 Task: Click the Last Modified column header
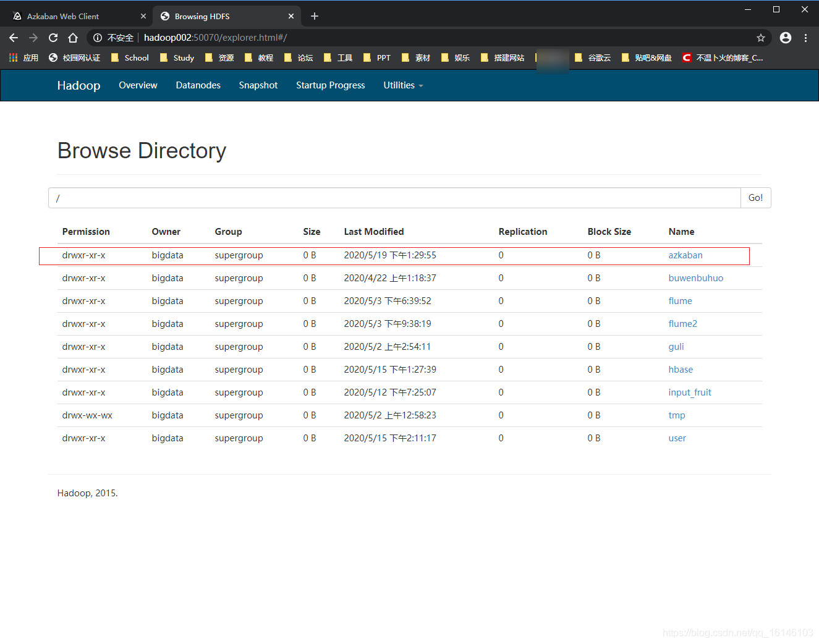pyautogui.click(x=374, y=232)
